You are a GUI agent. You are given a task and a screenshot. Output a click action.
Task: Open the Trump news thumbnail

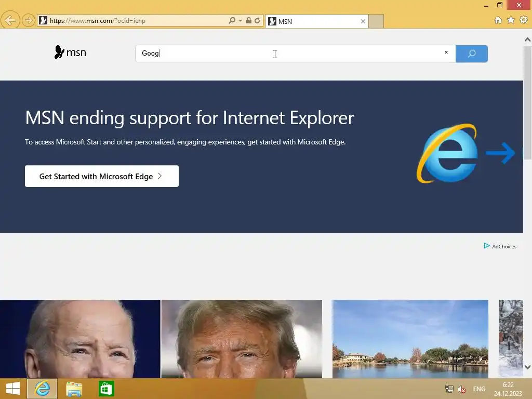click(x=242, y=339)
